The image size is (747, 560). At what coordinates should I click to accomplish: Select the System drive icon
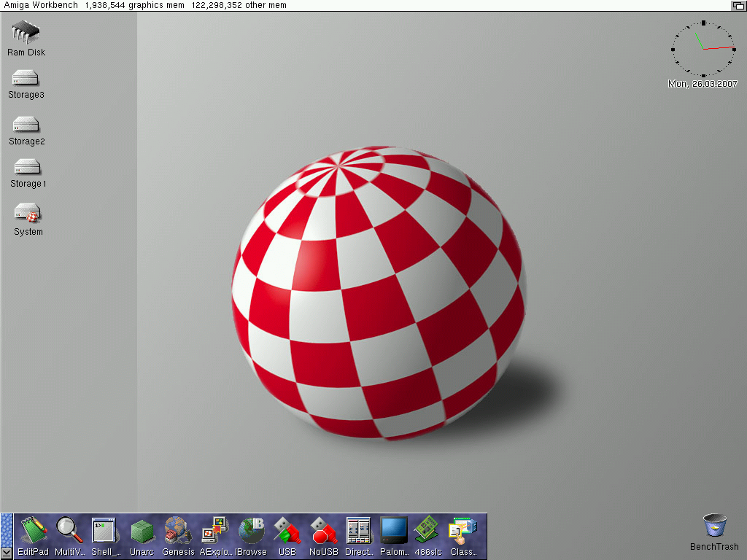[x=28, y=213]
